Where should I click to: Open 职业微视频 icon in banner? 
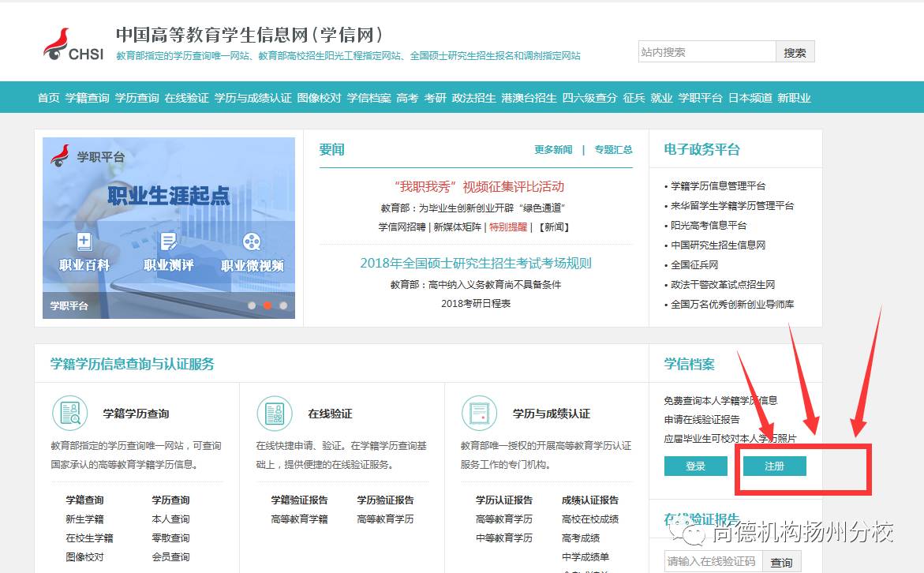point(252,241)
